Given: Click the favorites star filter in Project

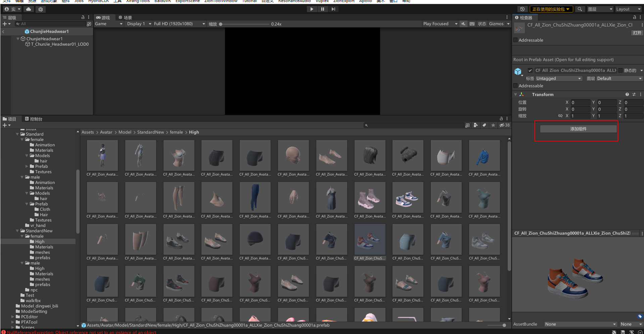Looking at the screenshot, I should [493, 125].
